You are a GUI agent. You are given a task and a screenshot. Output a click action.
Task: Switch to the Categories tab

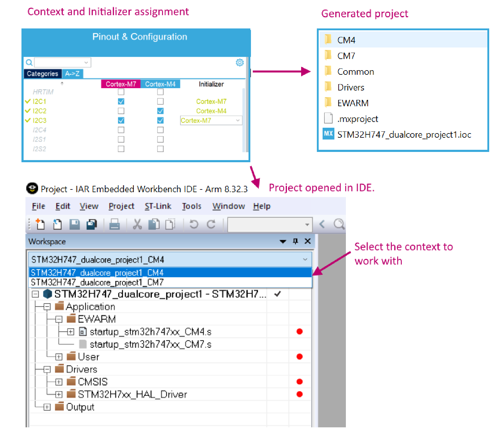point(42,74)
